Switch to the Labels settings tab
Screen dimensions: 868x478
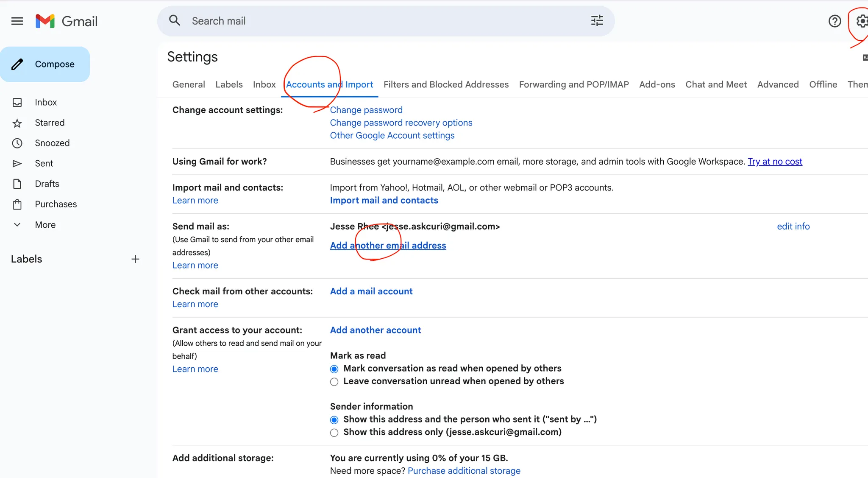click(229, 84)
